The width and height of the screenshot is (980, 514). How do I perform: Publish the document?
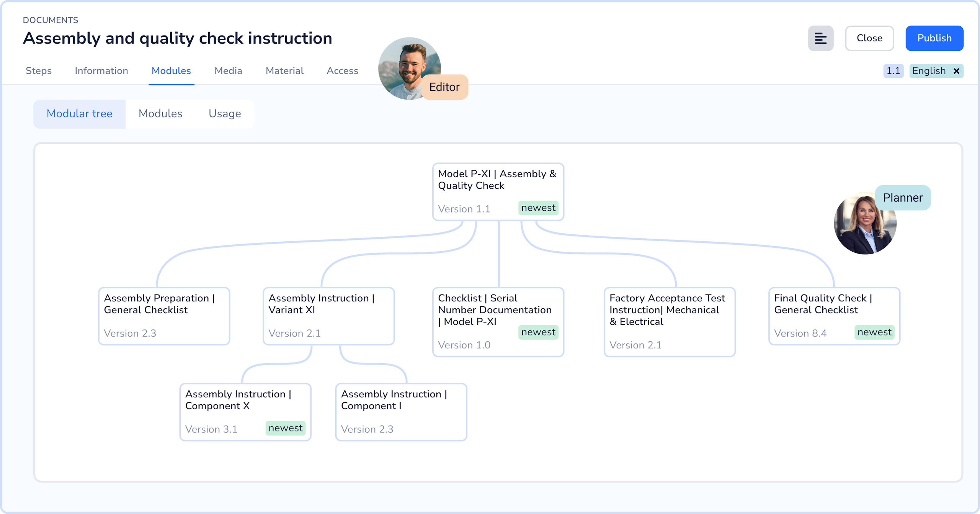934,38
